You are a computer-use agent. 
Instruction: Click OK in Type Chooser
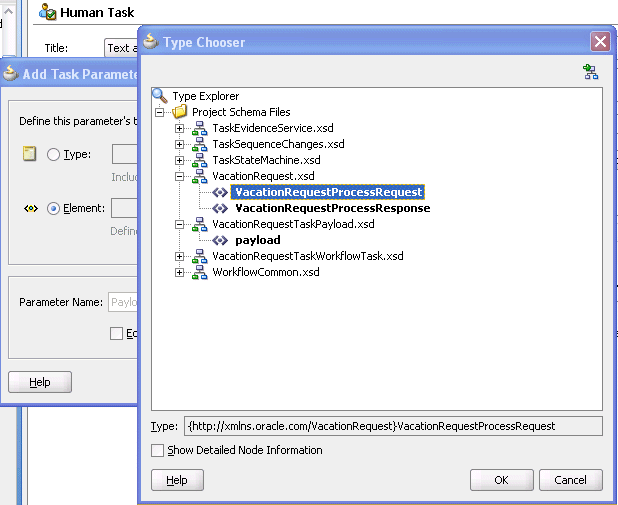(501, 480)
